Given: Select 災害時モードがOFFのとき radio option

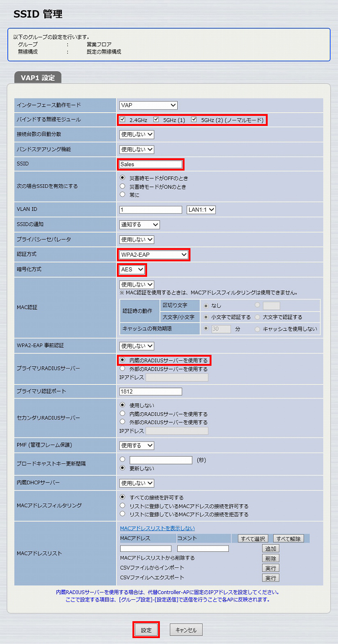Looking at the screenshot, I should pyautogui.click(x=122, y=178).
